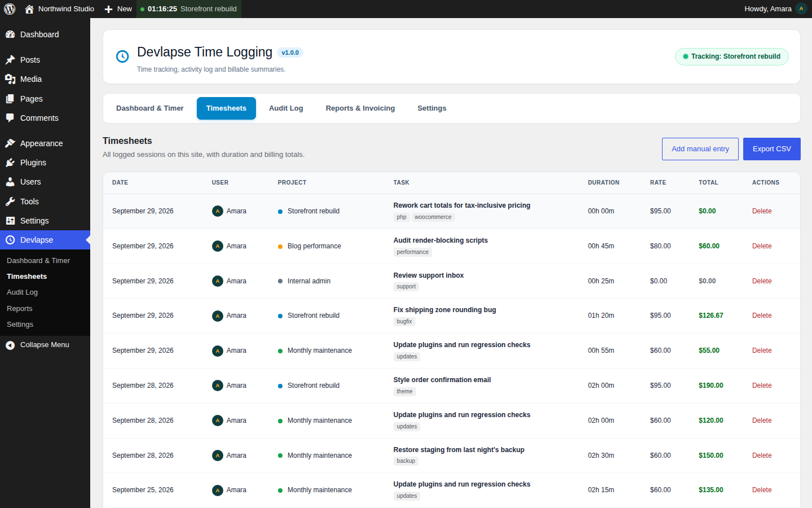Click the running timer in admin bar
Image resolution: width=812 pixels, height=508 pixels.
(x=189, y=9)
